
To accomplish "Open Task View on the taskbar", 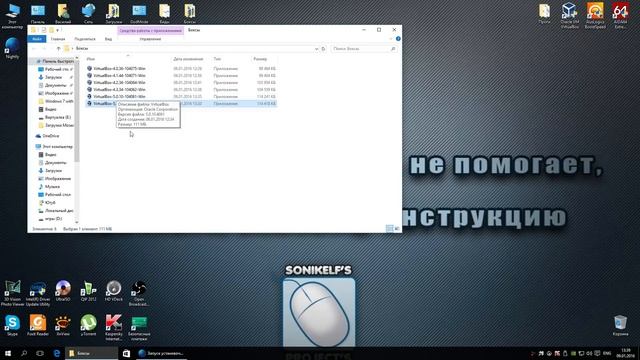I will click(40, 353).
